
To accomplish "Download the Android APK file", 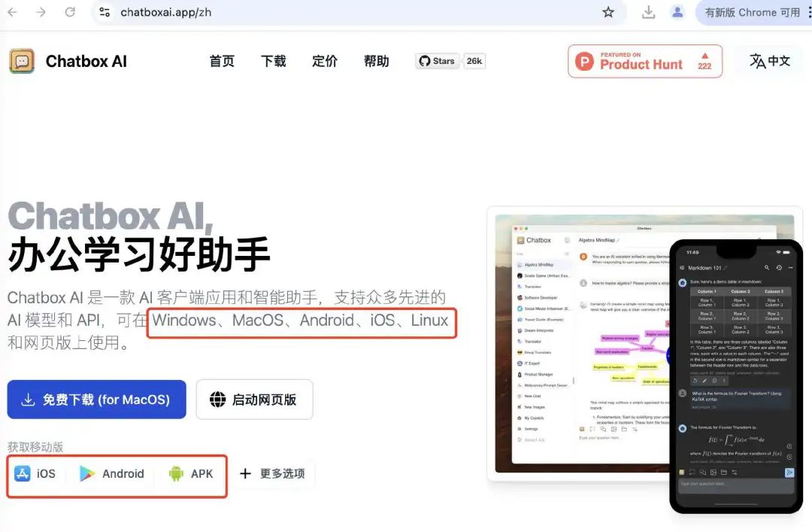I will click(x=191, y=473).
